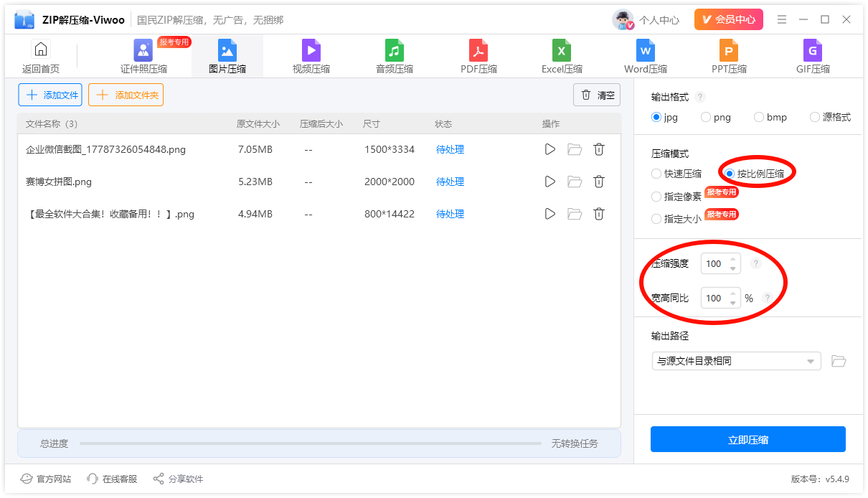Start compressing 最全软件大合集 file via play icon
Screen dimensions: 868x498
point(550,214)
